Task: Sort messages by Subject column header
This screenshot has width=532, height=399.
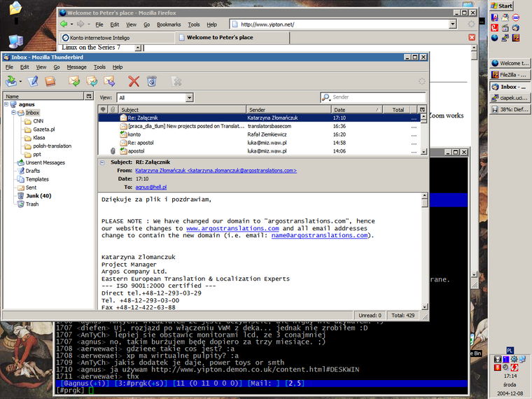Action: 182,110
